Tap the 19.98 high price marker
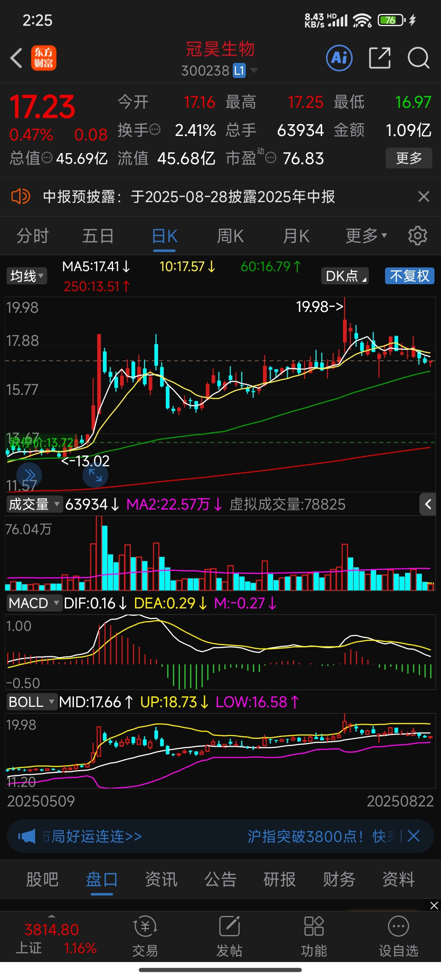 [x=320, y=307]
